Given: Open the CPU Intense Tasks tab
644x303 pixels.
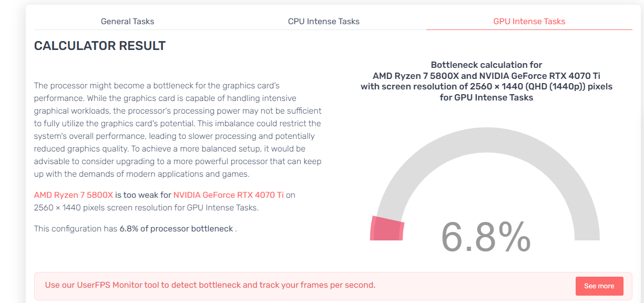Looking at the screenshot, I should pyautogui.click(x=324, y=22).
